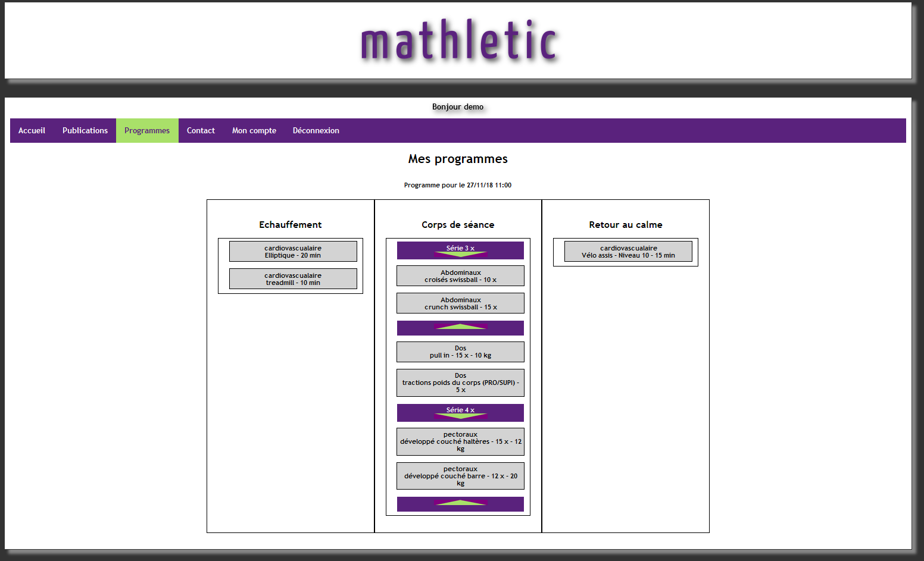924x561 pixels.
Task: Select the Programmes menu item
Action: [147, 130]
